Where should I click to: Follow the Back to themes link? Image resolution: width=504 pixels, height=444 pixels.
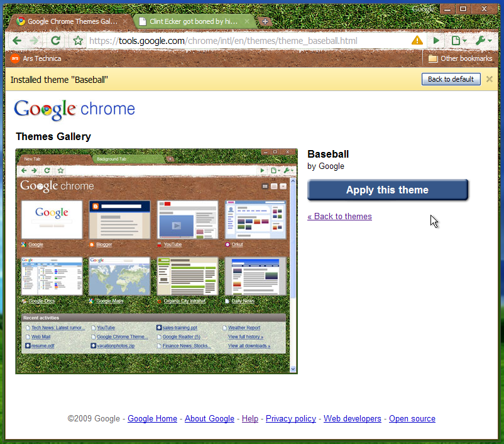(339, 216)
